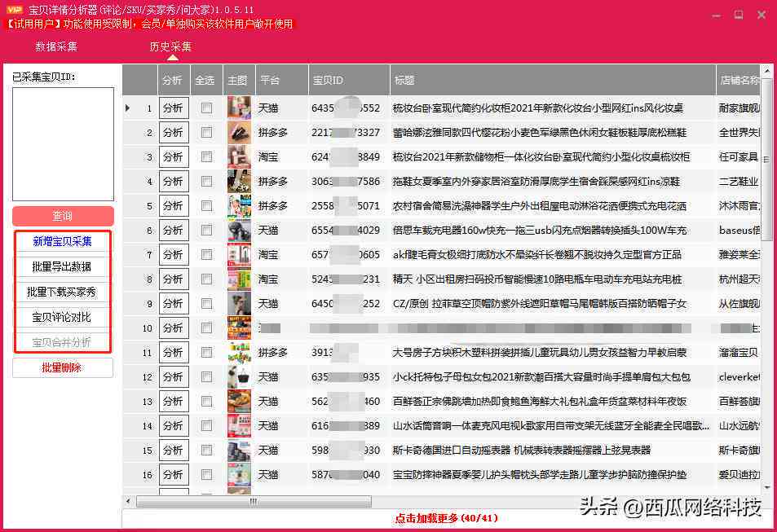
Task: Switch to 历史采集 tab
Action: click(170, 46)
